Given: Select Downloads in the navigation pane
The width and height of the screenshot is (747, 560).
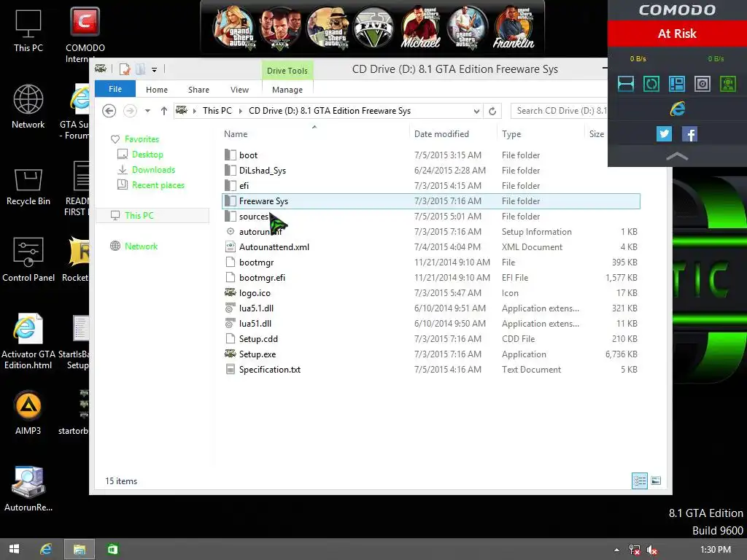Looking at the screenshot, I should coord(153,169).
